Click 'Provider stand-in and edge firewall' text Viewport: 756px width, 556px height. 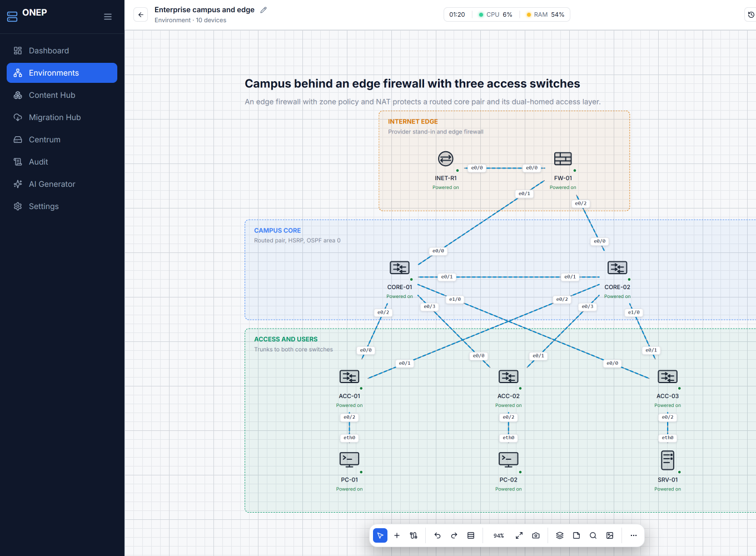point(436,132)
